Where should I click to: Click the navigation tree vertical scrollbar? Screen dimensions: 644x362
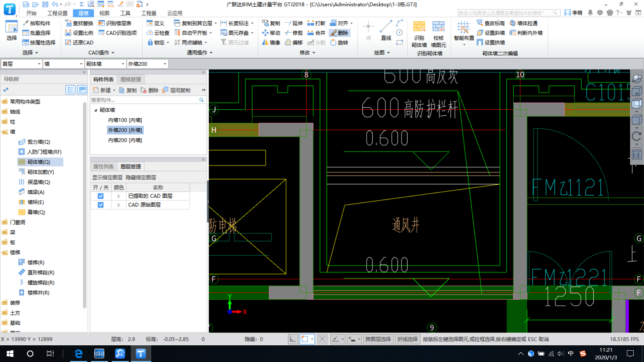pos(85,204)
